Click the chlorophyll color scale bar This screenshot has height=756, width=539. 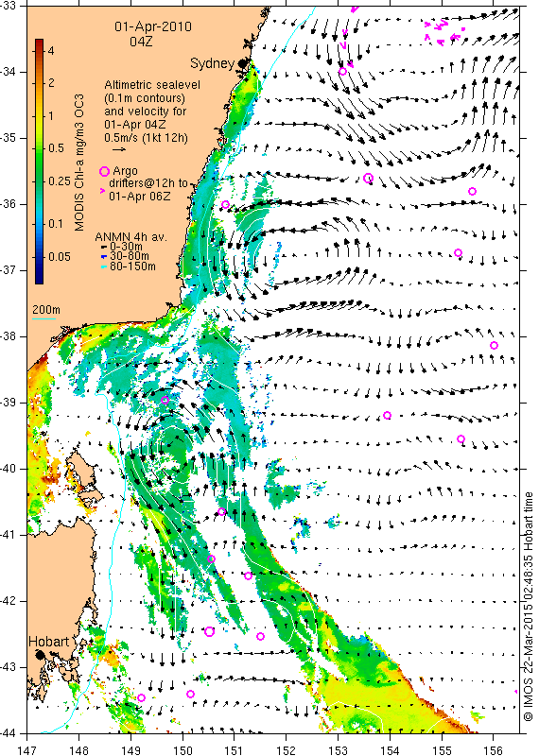[39, 161]
